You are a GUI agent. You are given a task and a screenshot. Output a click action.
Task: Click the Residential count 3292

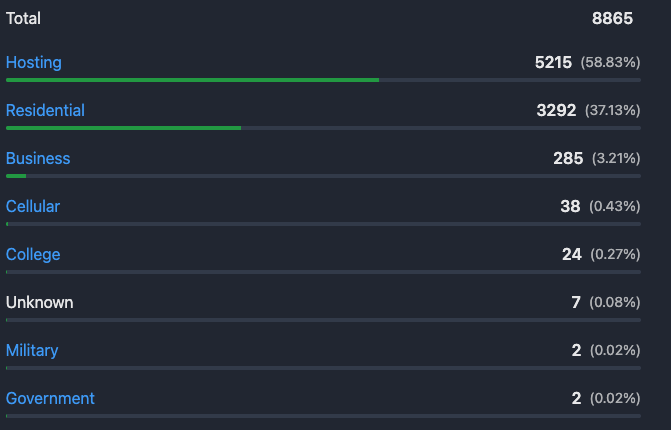pyautogui.click(x=556, y=110)
